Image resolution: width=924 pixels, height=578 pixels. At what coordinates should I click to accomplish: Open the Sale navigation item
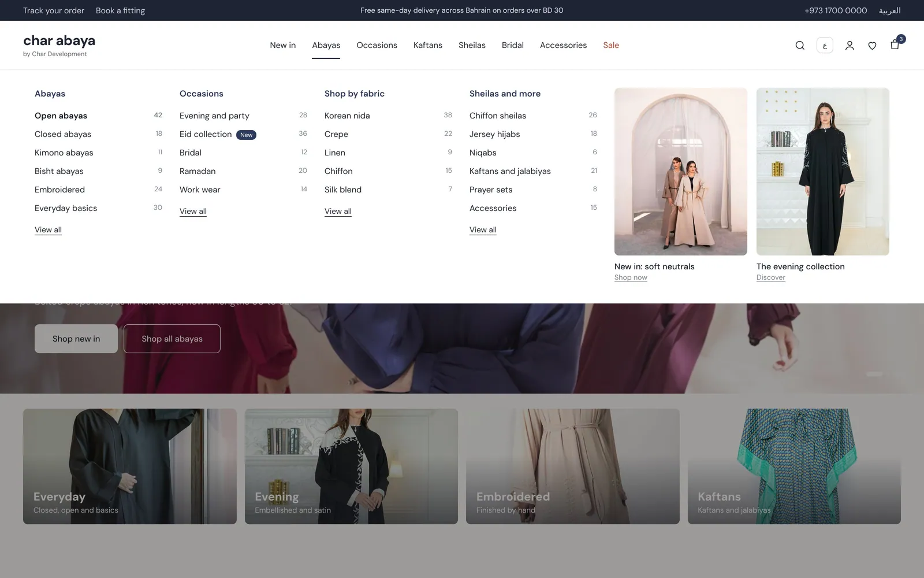pos(611,45)
